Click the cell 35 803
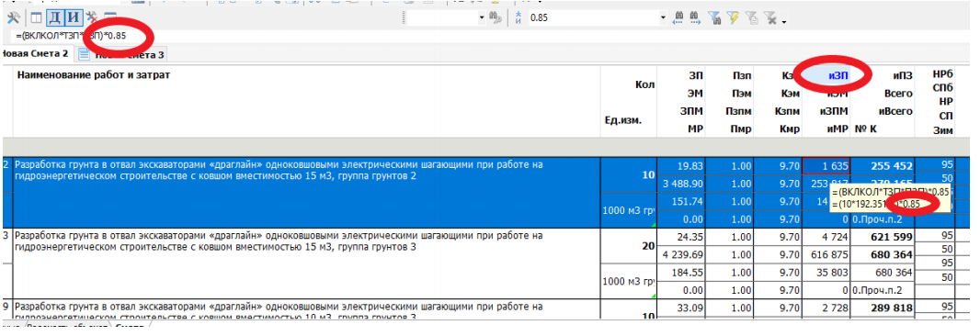 (x=826, y=273)
